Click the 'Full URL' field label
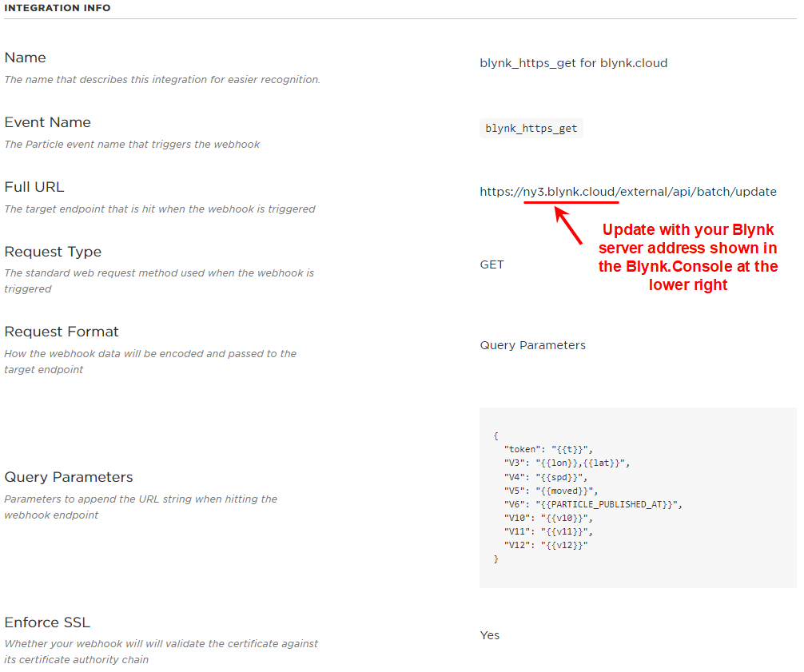The height and width of the screenshot is (672, 804). pyautogui.click(x=34, y=187)
